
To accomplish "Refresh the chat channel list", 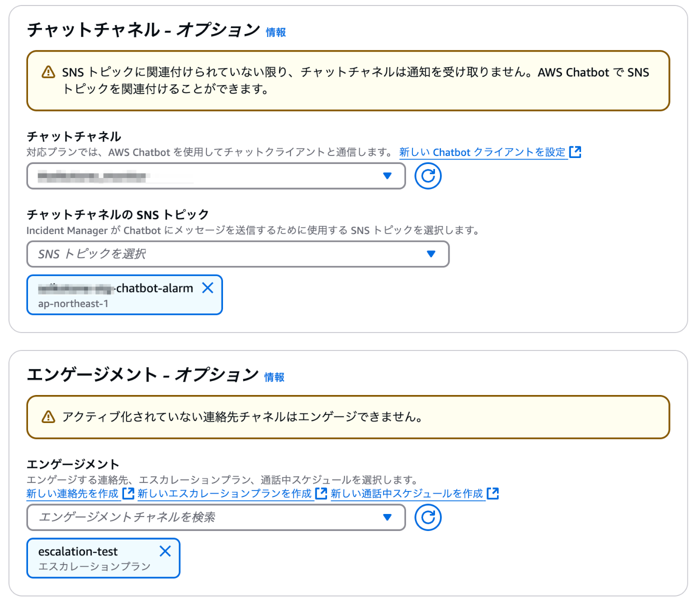I will [x=427, y=176].
